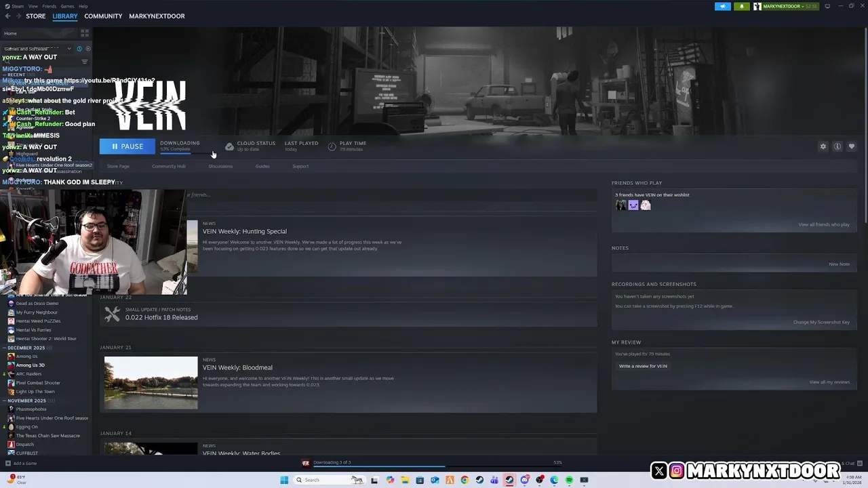Open Google Chrome from the taskbar
The height and width of the screenshot is (488, 868).
[465, 480]
